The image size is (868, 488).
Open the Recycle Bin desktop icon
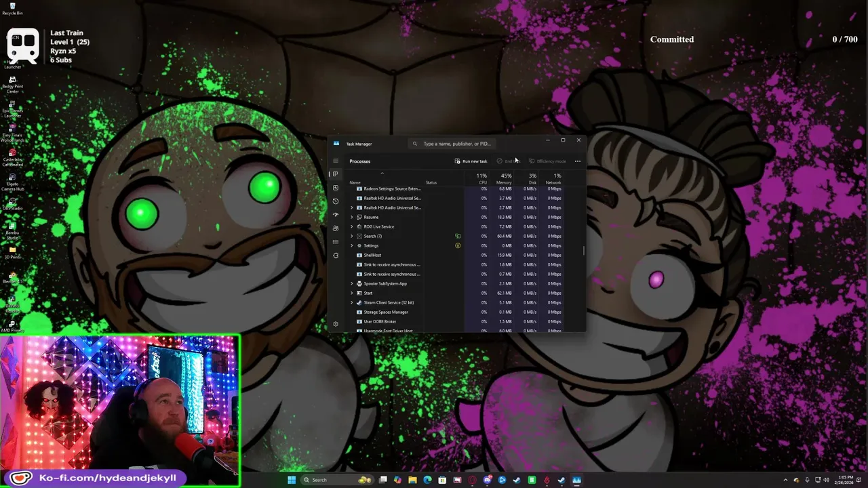click(x=12, y=8)
